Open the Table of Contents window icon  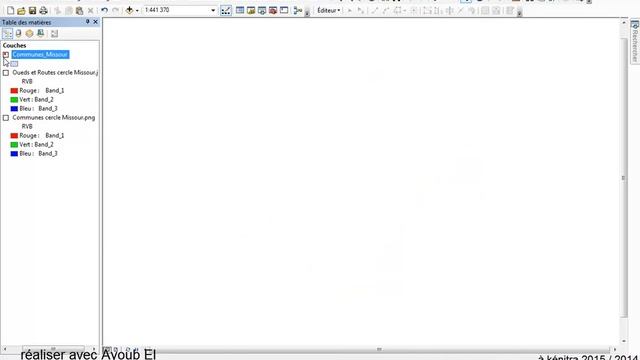point(240,10)
